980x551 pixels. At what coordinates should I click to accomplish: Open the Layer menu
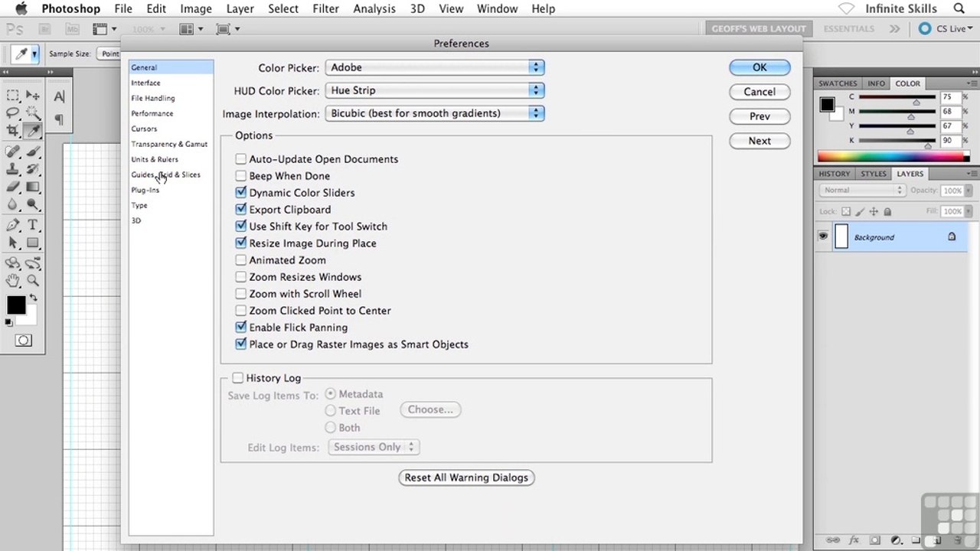(240, 8)
